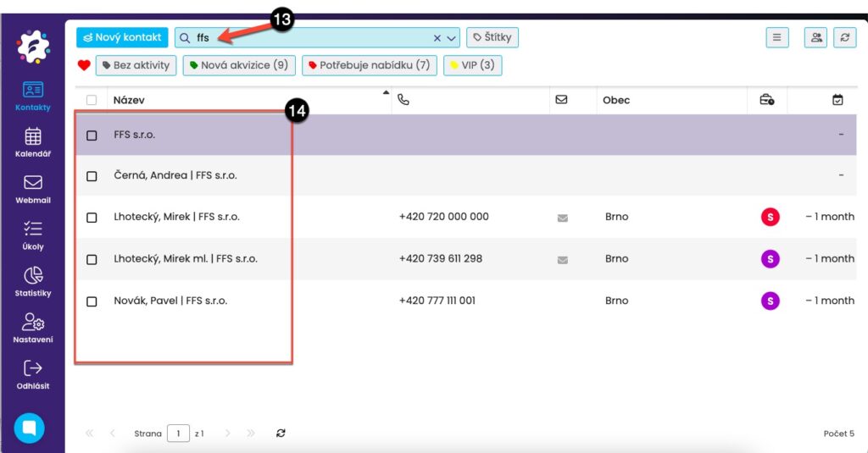
Task: Open the Kalendář section
Action: click(33, 142)
